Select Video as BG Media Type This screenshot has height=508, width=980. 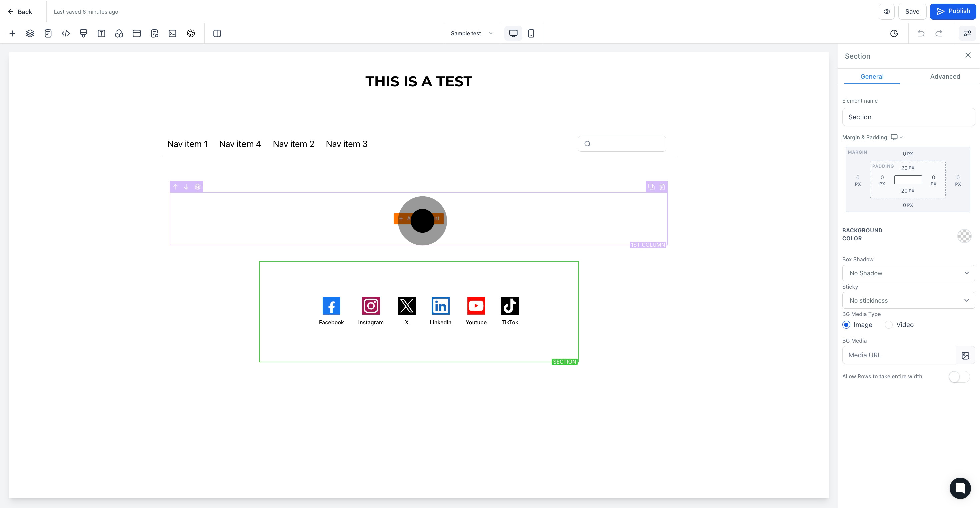[x=888, y=325]
